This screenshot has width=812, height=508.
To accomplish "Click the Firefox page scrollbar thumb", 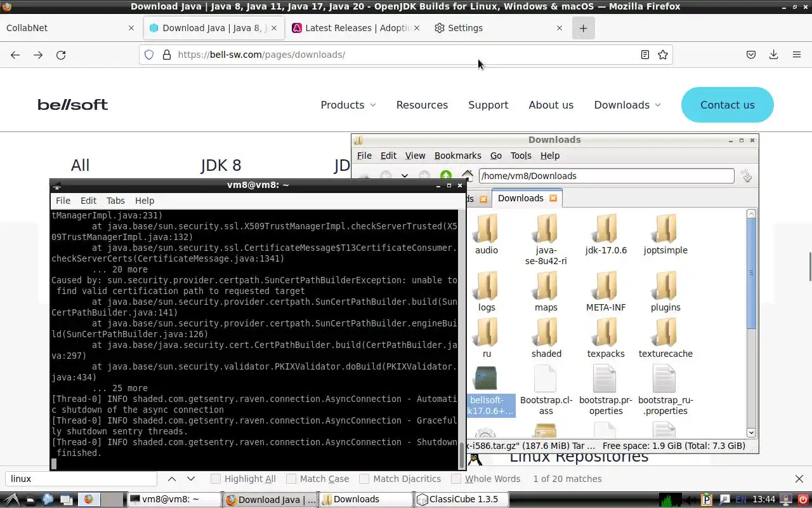I will (809, 266).
